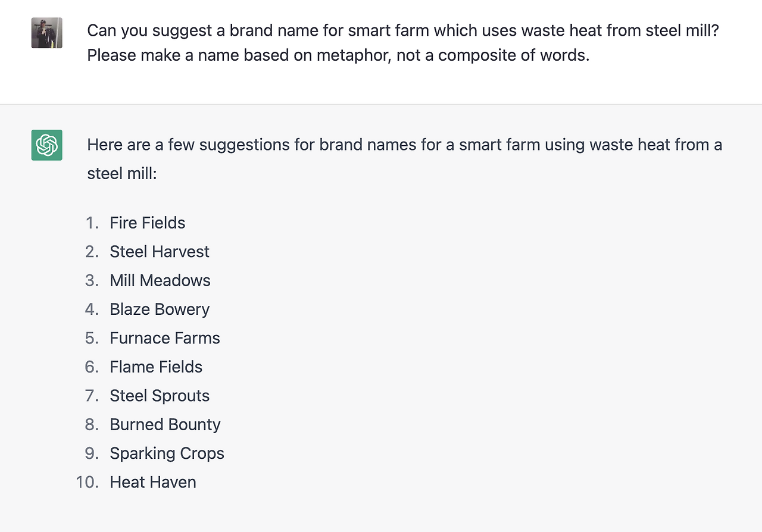Select the 'Flame Fields' entry
This screenshot has width=762, height=532.
point(155,367)
